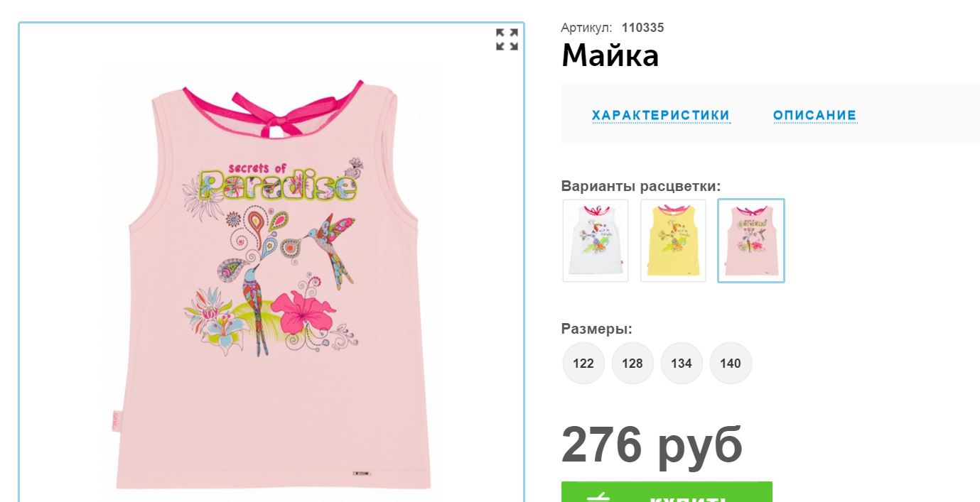Screen dimensions: 980x502
Task: Expand product image to fullscreen view
Action: 507,40
